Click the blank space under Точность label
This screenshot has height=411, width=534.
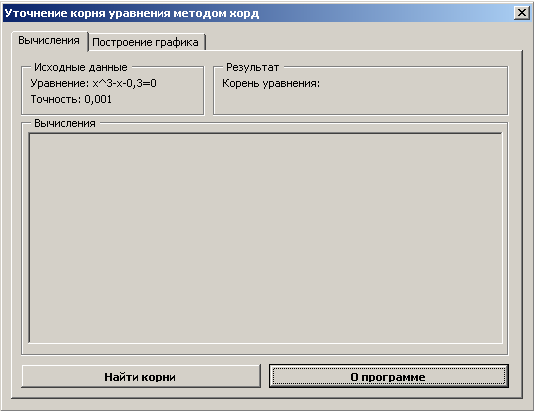coord(112,110)
